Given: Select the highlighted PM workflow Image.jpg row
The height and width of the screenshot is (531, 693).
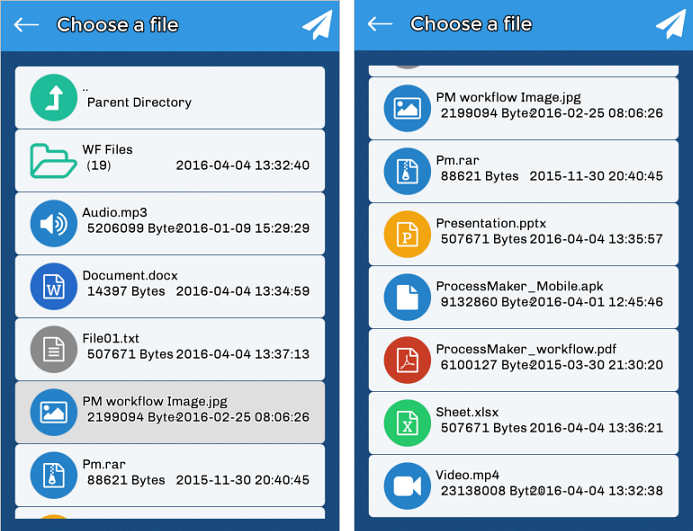Looking at the screenshot, I should pyautogui.click(x=170, y=412).
